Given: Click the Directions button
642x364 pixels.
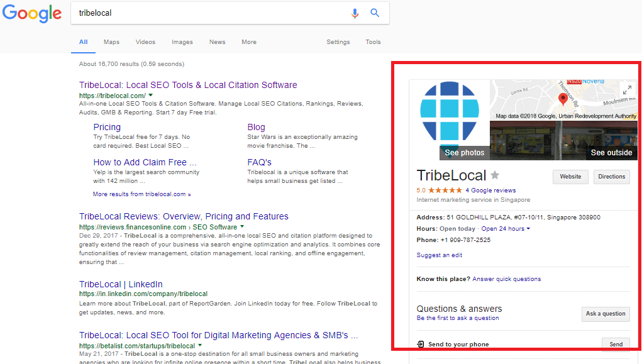Looking at the screenshot, I should pyautogui.click(x=612, y=177).
